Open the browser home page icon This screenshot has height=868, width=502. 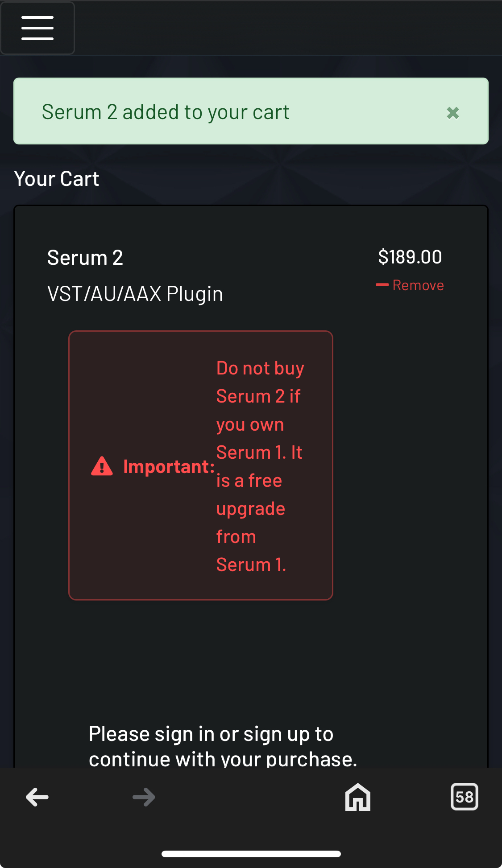358,797
